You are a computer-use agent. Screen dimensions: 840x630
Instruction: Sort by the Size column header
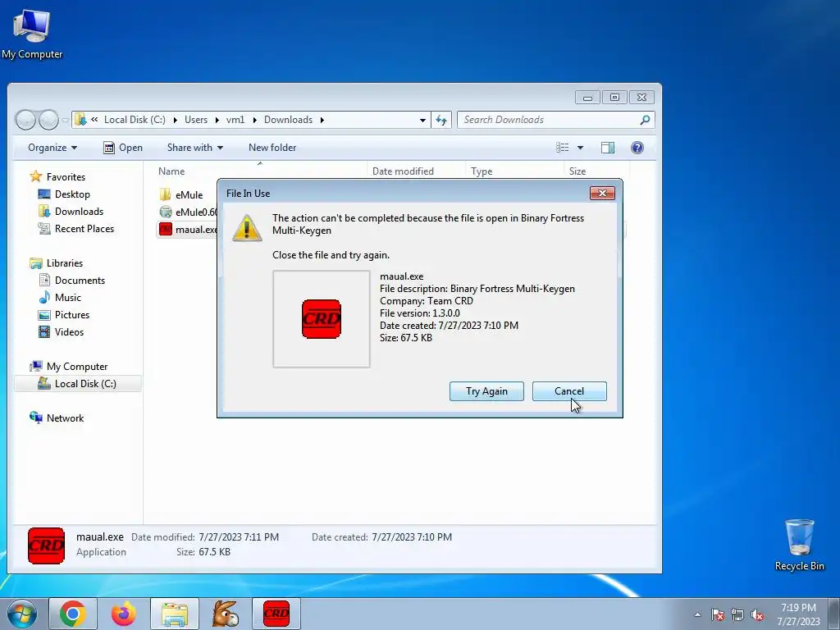tap(577, 171)
